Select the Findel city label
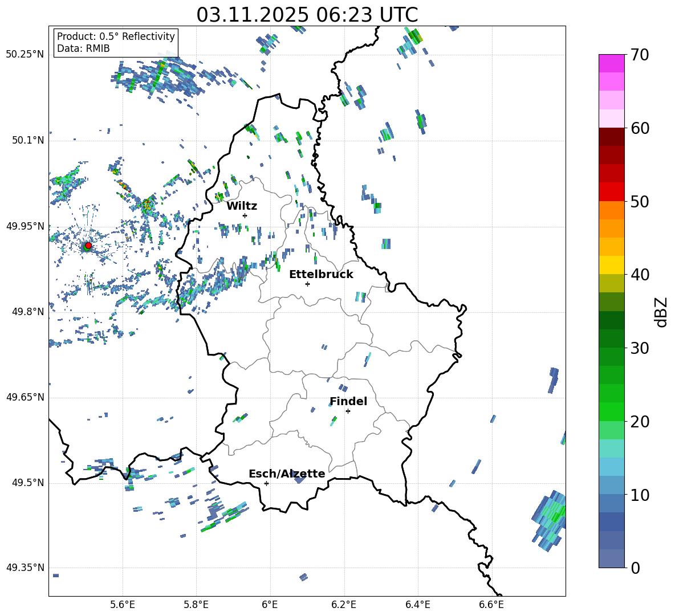The height and width of the screenshot is (616, 675). pyautogui.click(x=348, y=402)
